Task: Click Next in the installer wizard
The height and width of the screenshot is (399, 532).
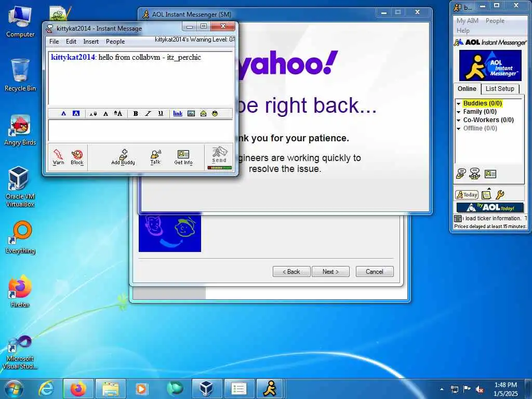Action: click(x=330, y=271)
